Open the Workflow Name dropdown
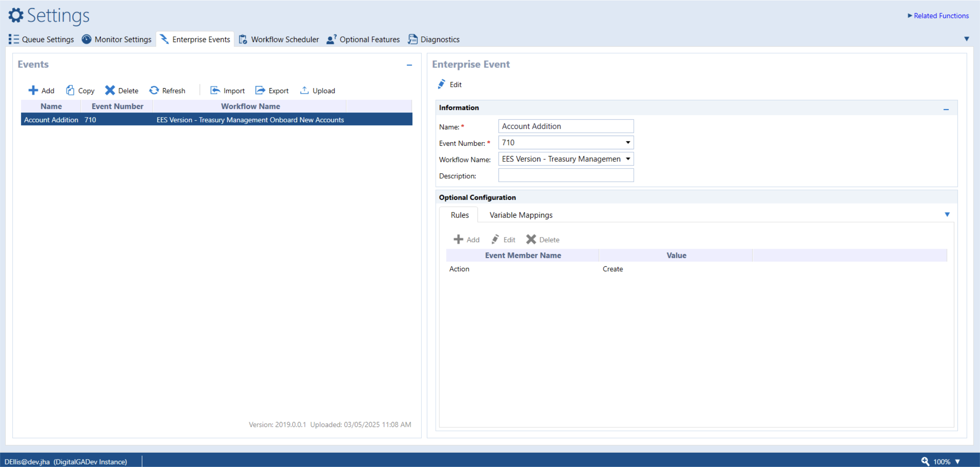 (x=628, y=159)
